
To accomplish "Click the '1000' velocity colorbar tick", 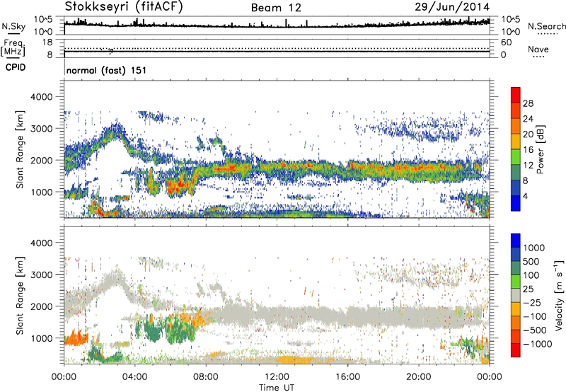I will click(x=533, y=248).
